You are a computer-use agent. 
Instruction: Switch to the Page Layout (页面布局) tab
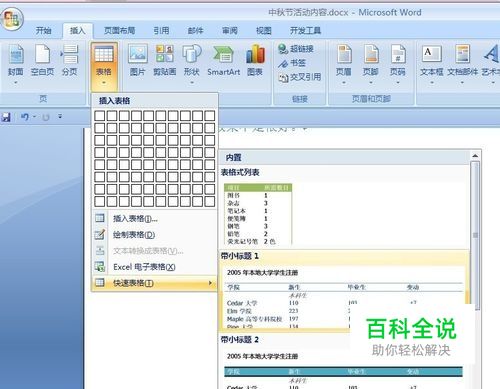click(120, 31)
